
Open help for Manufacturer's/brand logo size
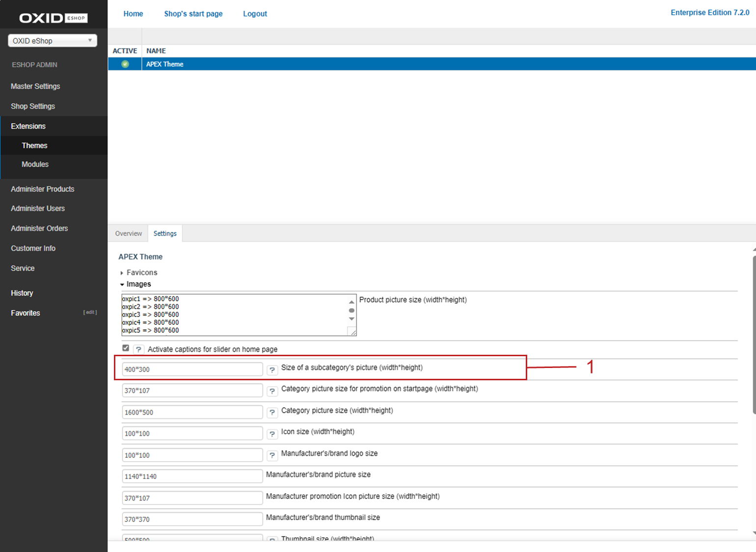[x=272, y=455]
